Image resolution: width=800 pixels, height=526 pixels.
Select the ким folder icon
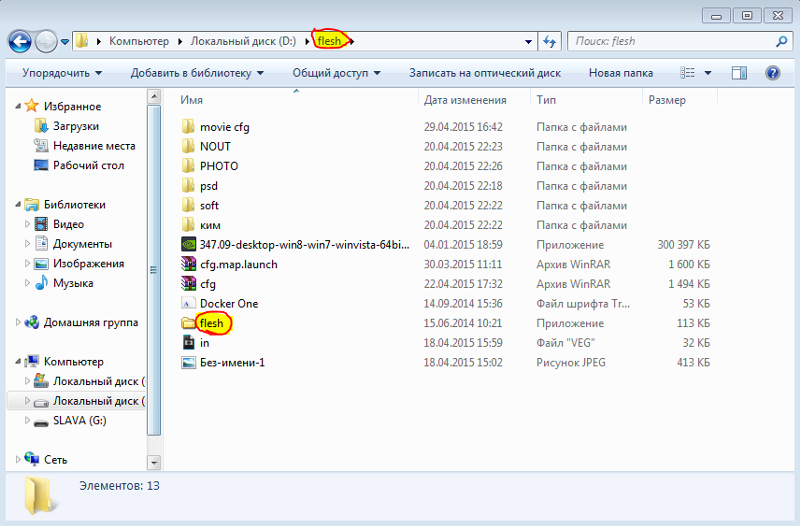188,225
